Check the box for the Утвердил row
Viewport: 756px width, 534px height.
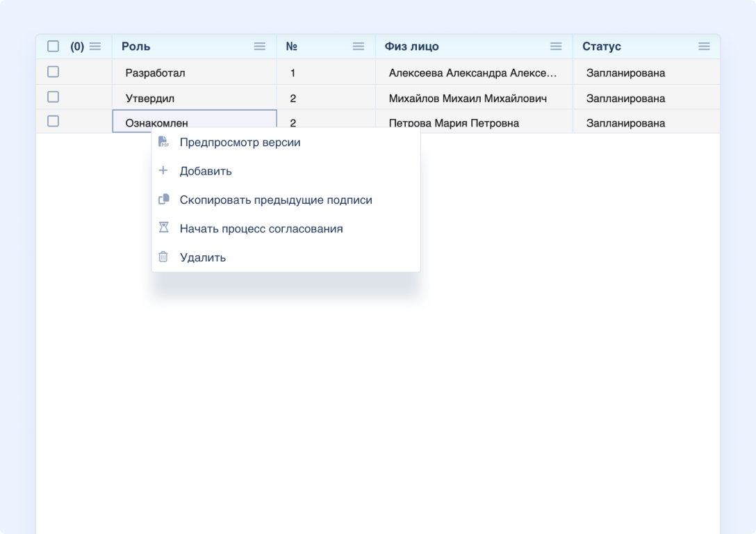[x=53, y=97]
